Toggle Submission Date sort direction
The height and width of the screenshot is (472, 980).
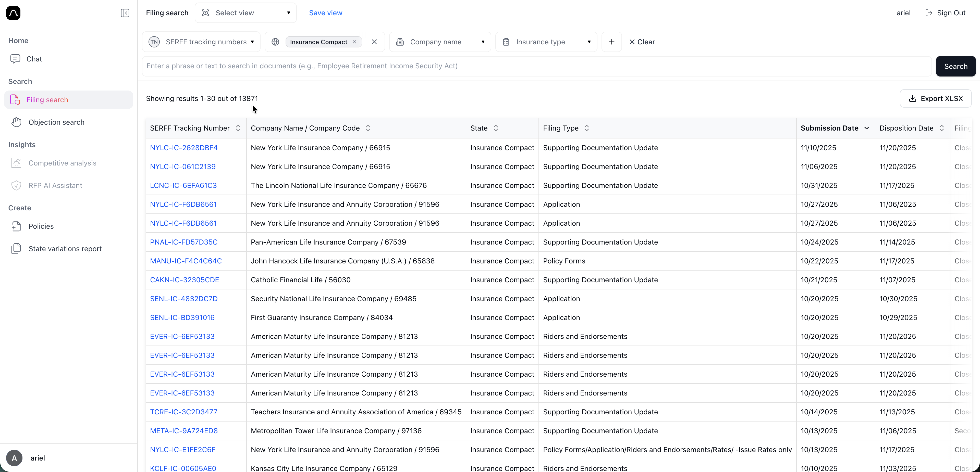(x=867, y=128)
